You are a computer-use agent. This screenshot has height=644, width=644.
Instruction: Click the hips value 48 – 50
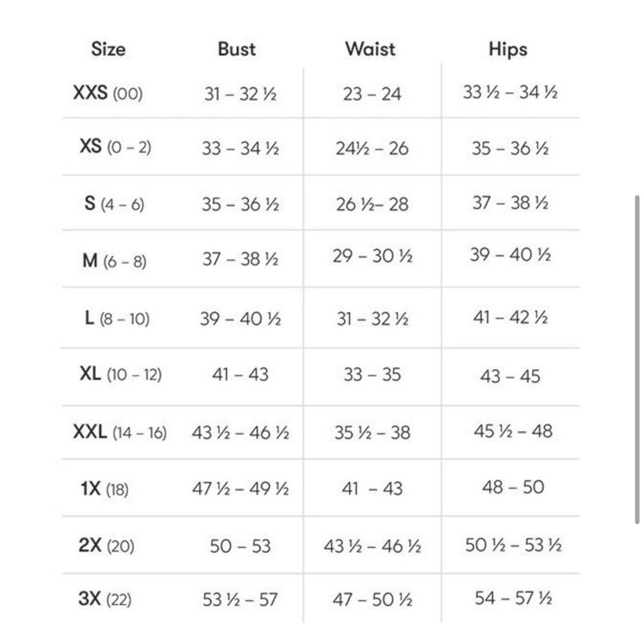click(513, 487)
